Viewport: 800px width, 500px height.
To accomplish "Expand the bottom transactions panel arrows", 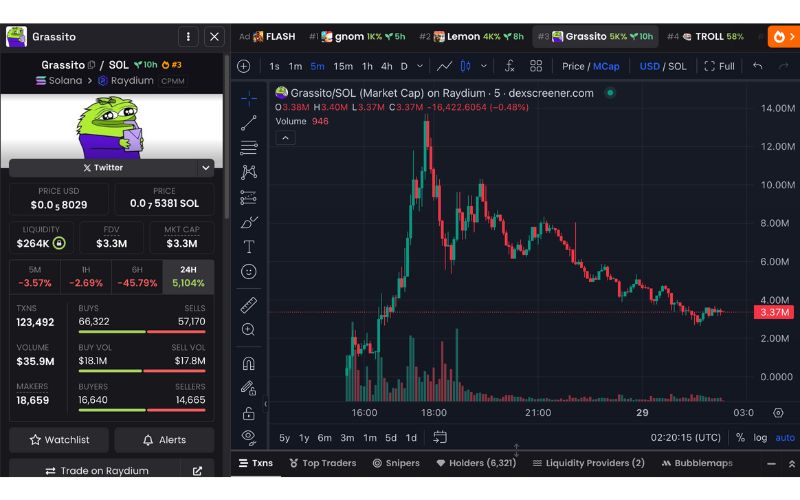I will [x=791, y=464].
